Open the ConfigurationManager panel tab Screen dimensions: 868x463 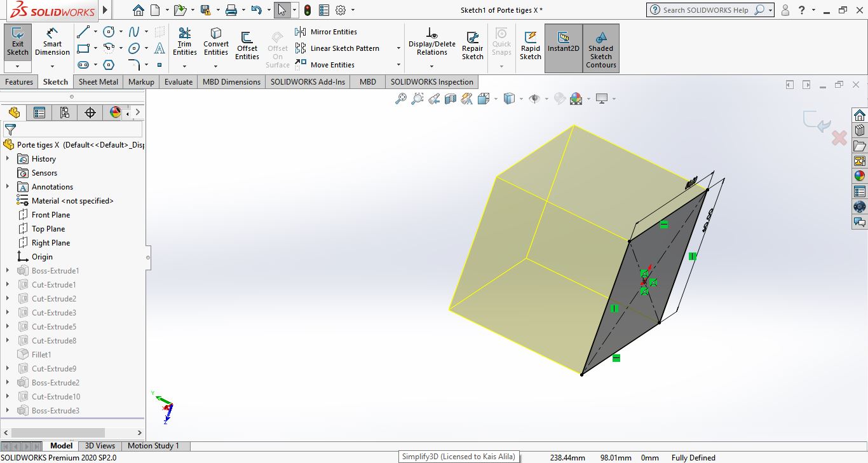click(65, 113)
